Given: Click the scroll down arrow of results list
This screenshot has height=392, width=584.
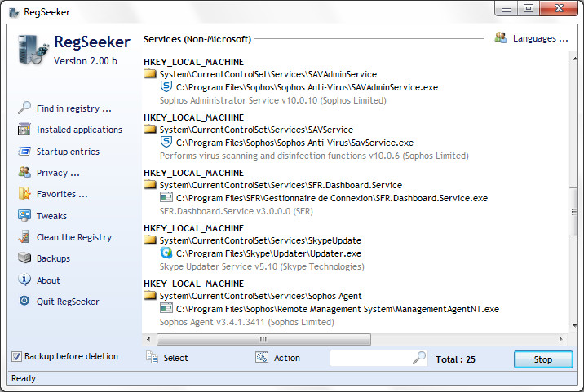Looking at the screenshot, I should tap(574, 326).
